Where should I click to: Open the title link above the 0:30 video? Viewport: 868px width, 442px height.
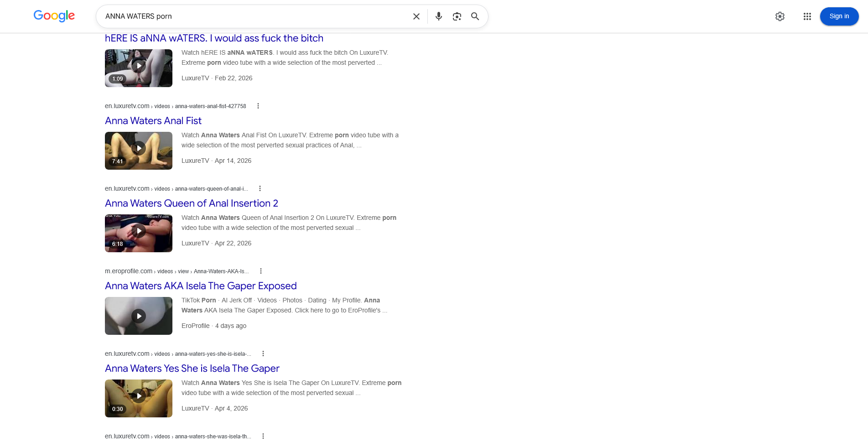[x=192, y=369]
